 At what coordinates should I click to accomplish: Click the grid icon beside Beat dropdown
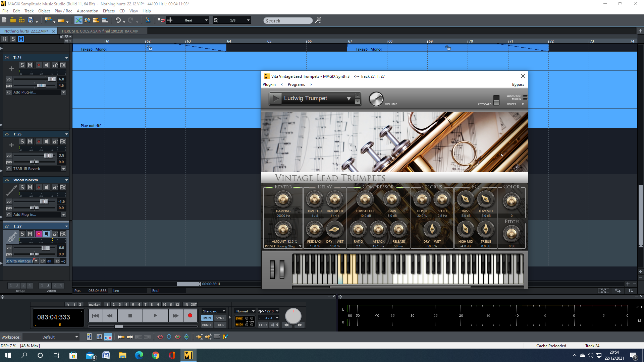tap(170, 20)
